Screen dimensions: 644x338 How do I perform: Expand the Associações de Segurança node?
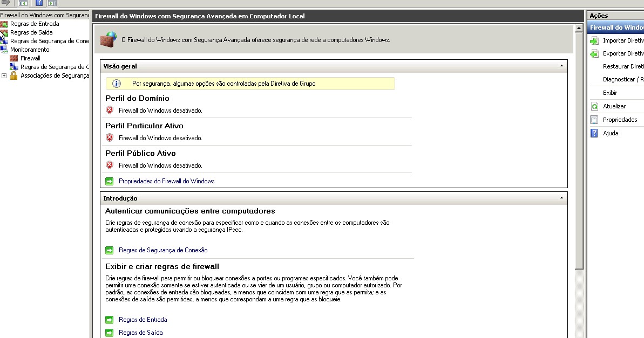point(4,75)
